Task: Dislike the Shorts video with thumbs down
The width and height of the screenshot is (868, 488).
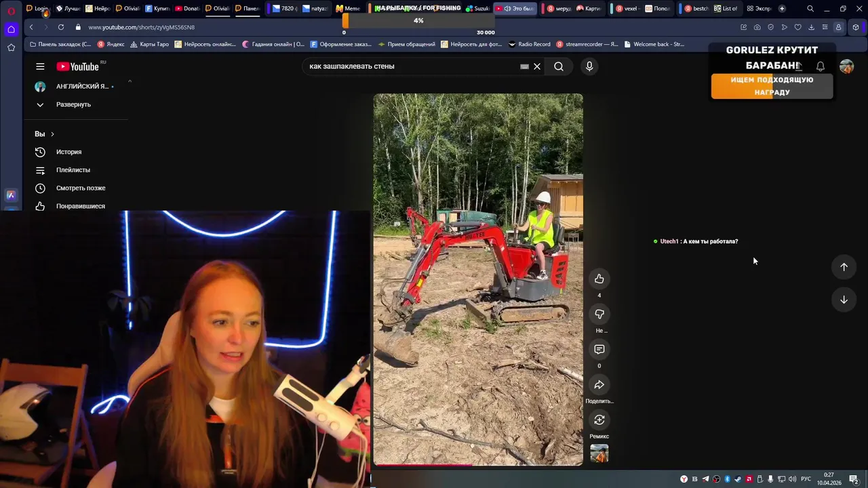Action: (599, 314)
